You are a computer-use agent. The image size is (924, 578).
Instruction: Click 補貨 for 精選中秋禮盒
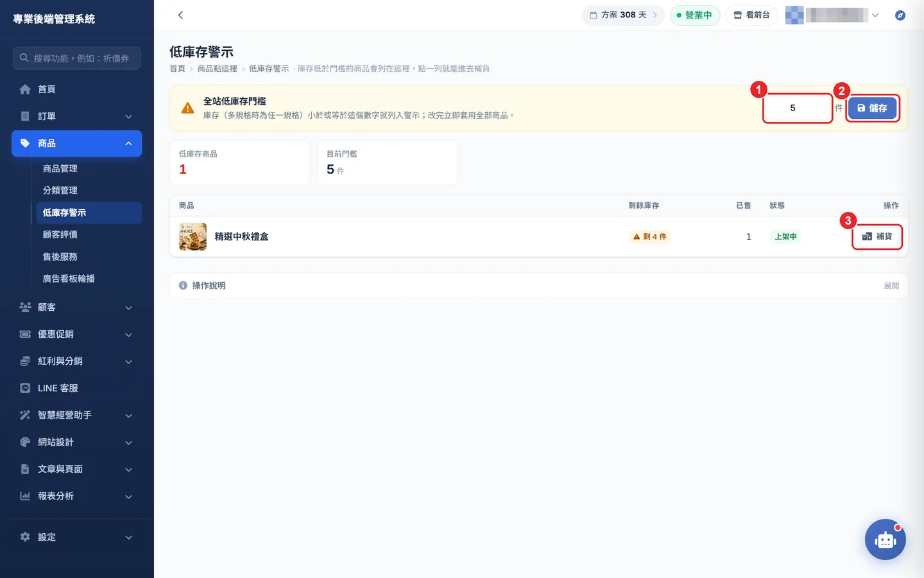(877, 236)
